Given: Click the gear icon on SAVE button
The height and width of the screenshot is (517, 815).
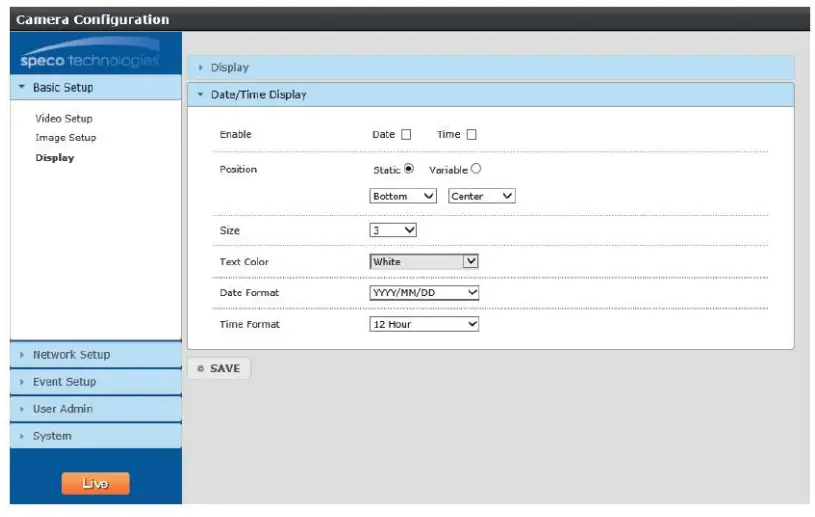Looking at the screenshot, I should 200,369.
